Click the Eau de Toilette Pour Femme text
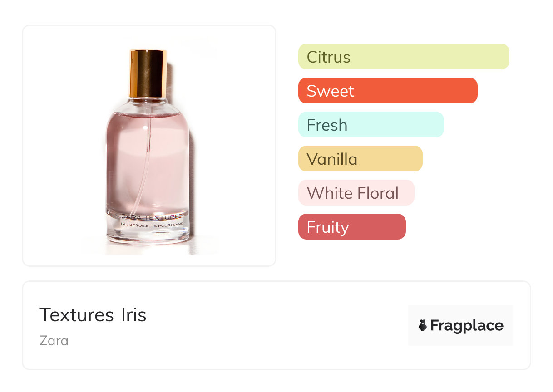Viewport: 553px width, 392px height. click(x=152, y=224)
